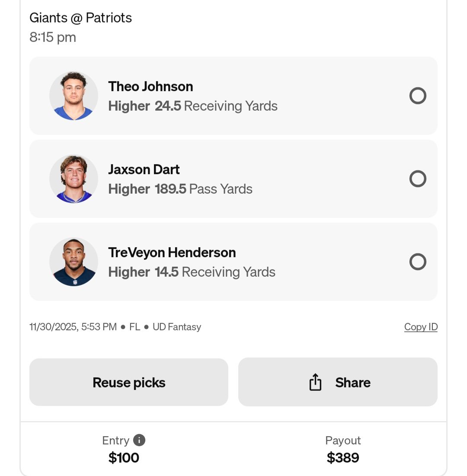The width and height of the screenshot is (467, 476).
Task: Click the Reuse picks button
Action: point(129,382)
